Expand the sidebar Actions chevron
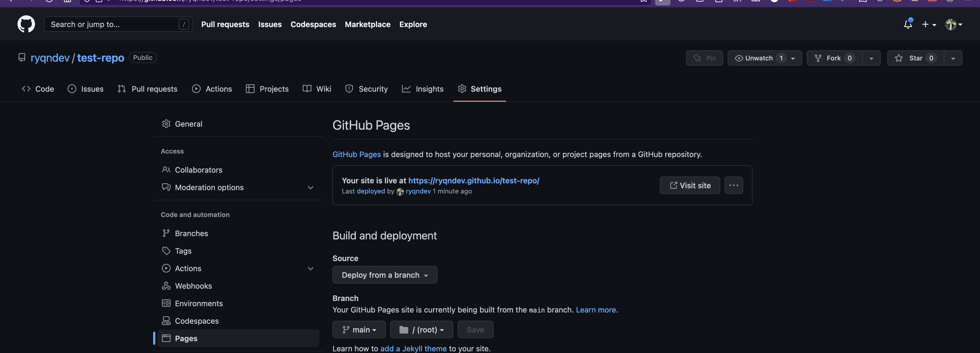 (x=310, y=268)
